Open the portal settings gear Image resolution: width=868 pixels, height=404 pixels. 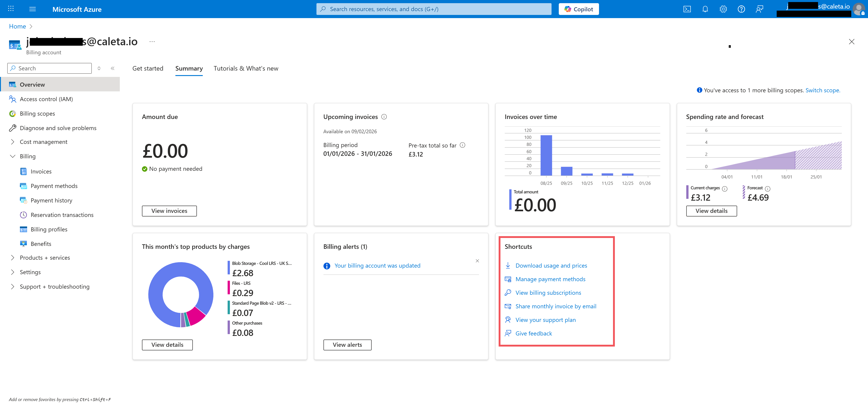pos(723,9)
